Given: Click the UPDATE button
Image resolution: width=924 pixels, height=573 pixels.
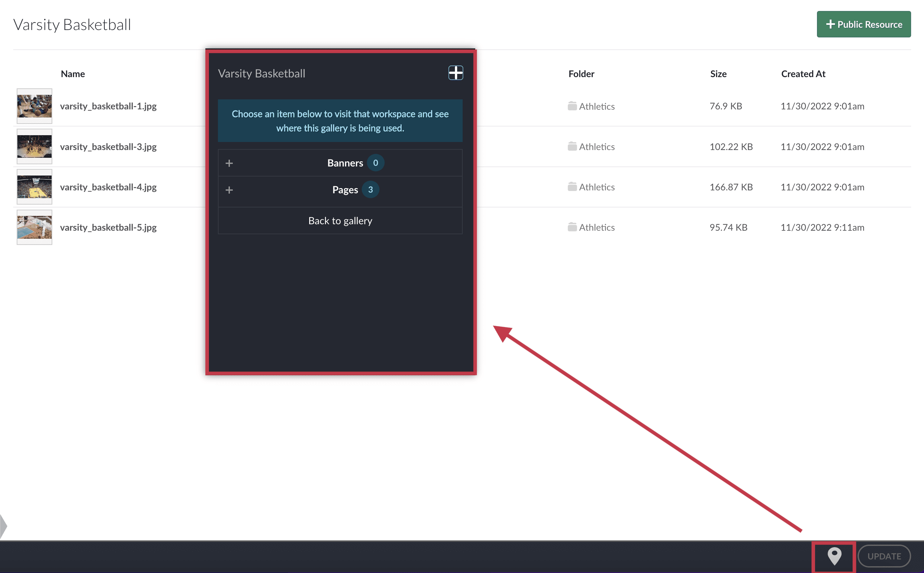Looking at the screenshot, I should coord(884,556).
